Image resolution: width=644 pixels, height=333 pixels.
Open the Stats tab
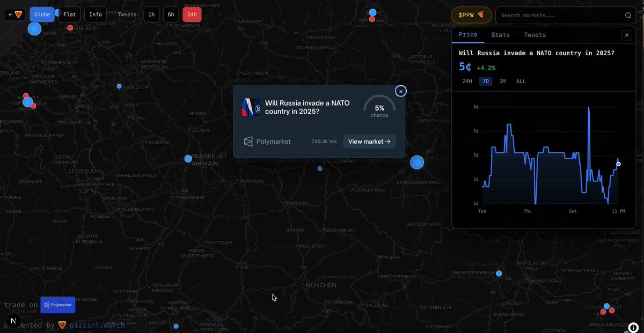pos(500,35)
